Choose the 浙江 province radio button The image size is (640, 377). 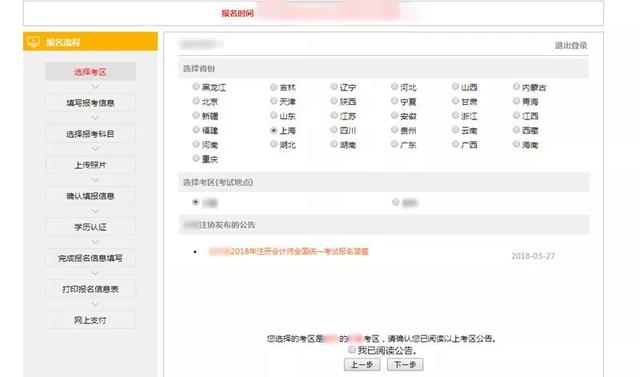(456, 115)
